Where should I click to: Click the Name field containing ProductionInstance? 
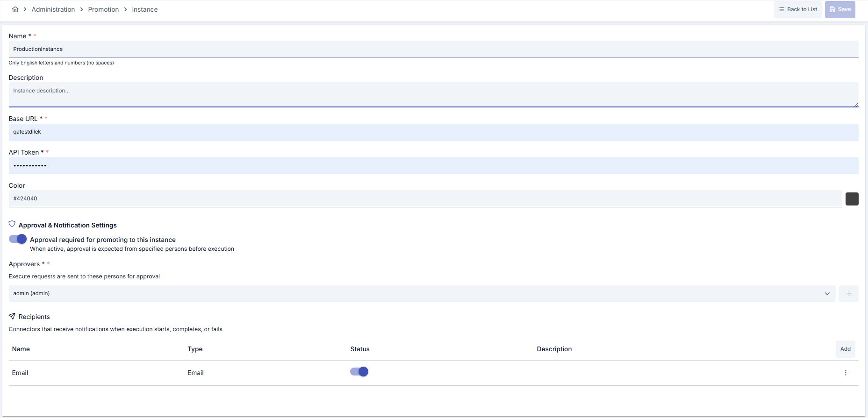(433, 49)
